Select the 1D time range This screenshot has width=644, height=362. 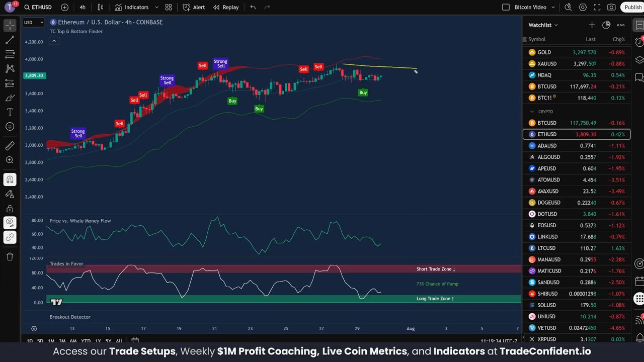[x=30, y=341]
